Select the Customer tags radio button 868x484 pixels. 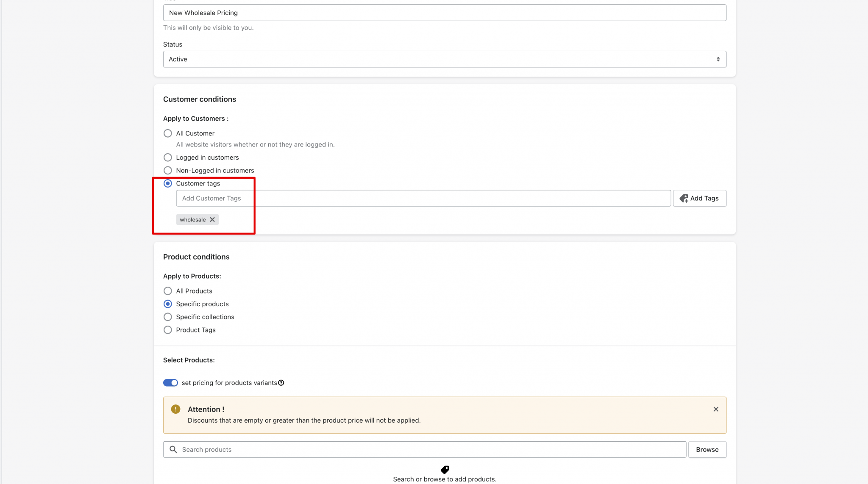pyautogui.click(x=168, y=183)
